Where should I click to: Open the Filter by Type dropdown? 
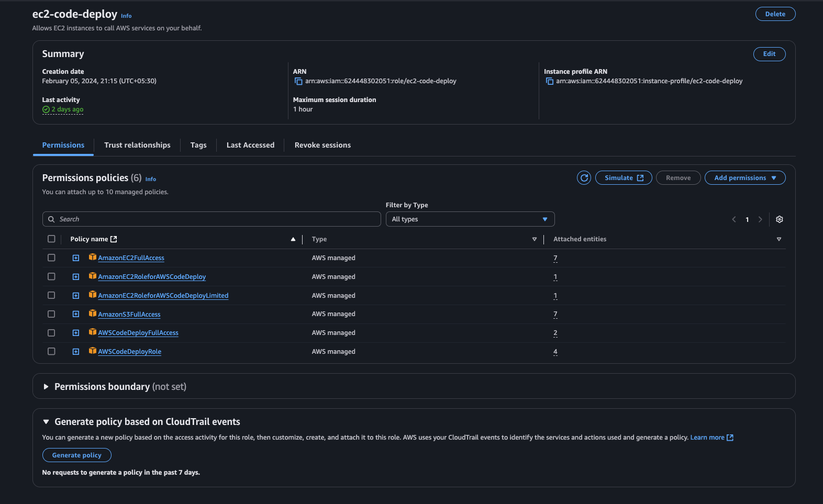click(x=470, y=219)
